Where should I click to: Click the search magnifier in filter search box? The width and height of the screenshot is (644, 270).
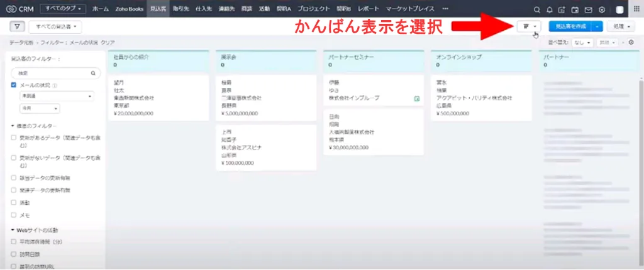coord(93,73)
